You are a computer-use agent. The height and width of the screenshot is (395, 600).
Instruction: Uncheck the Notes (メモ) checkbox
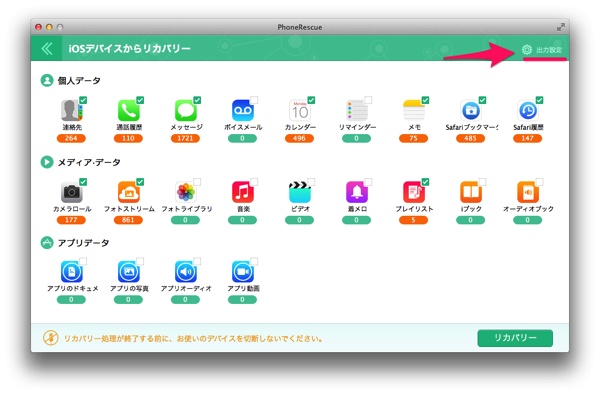click(x=425, y=100)
